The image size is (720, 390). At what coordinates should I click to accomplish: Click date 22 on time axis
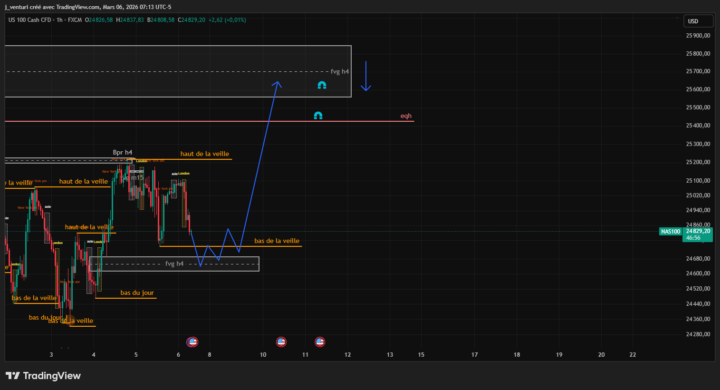(633, 355)
